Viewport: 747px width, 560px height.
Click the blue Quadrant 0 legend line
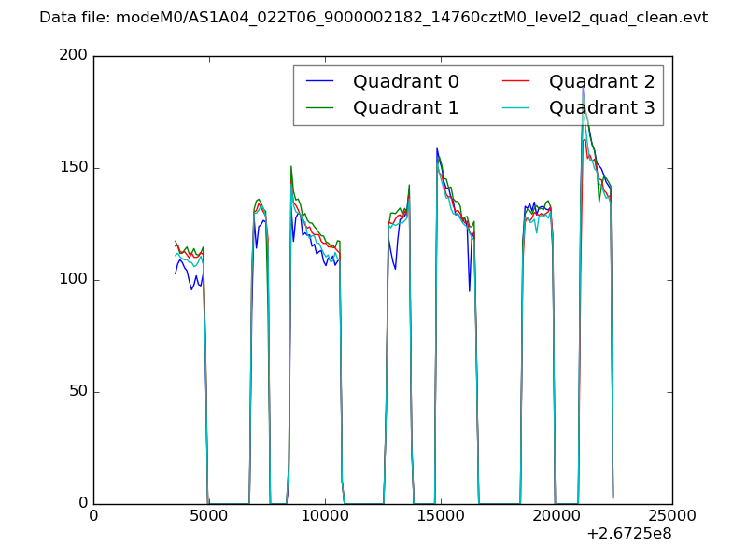click(x=320, y=82)
